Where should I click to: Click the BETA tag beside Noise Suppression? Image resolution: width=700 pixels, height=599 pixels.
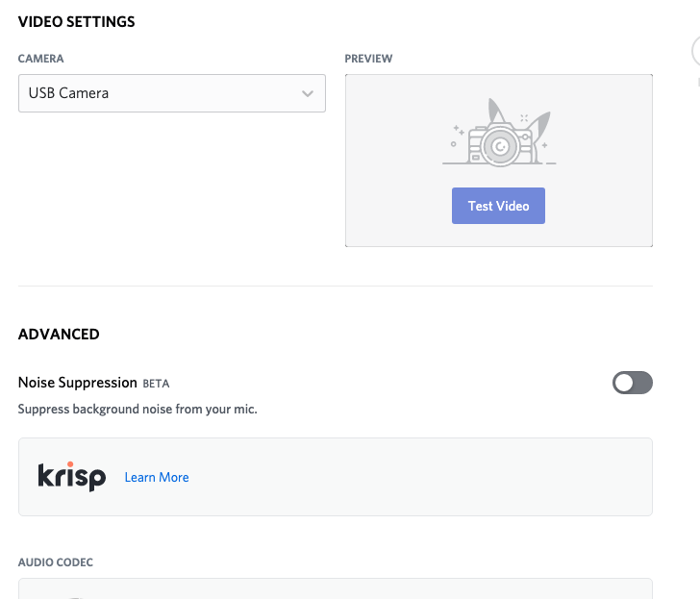156,384
